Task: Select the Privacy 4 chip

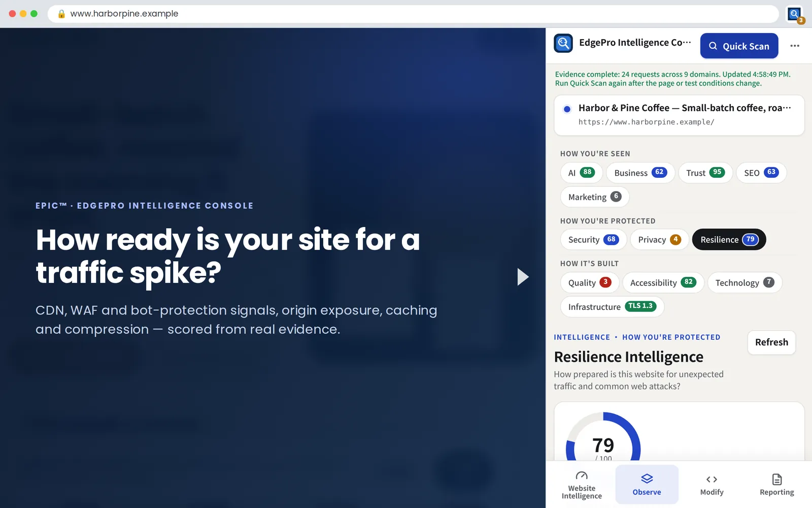Action: pos(659,239)
